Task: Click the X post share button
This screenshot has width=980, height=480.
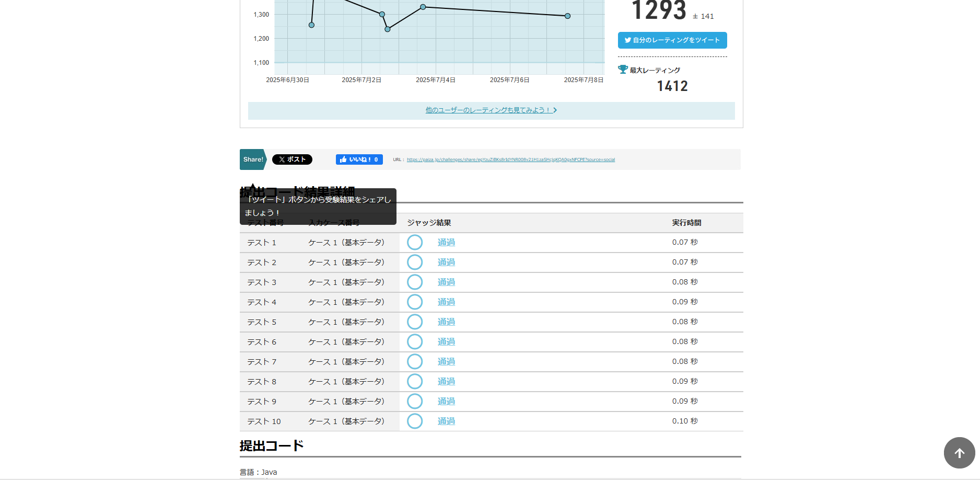Action: 292,159
